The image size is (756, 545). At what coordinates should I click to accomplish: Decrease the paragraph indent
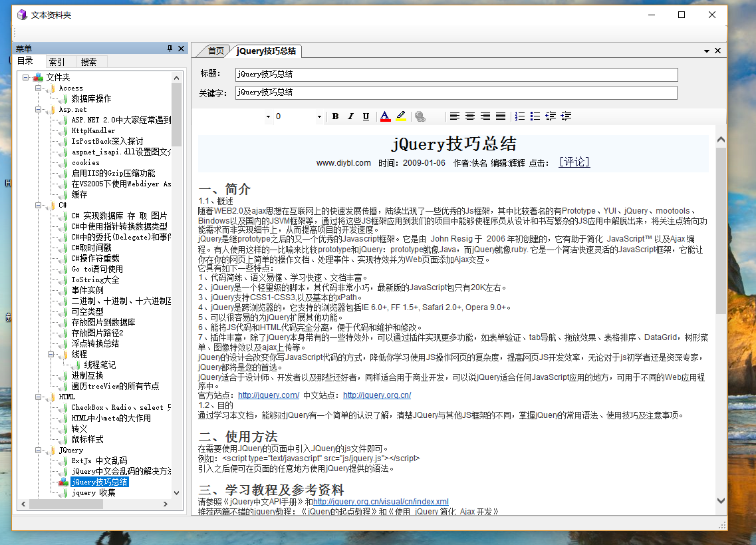550,116
